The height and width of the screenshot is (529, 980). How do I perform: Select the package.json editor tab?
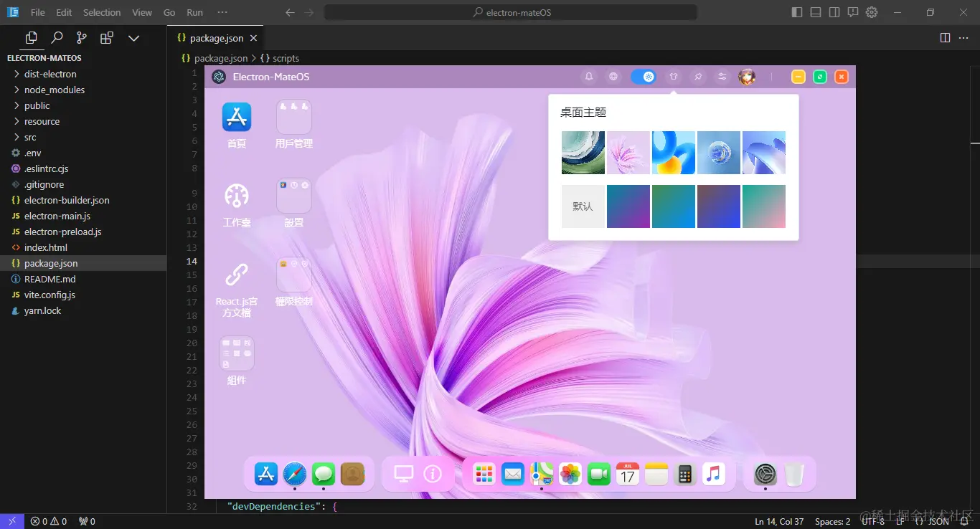pos(215,38)
